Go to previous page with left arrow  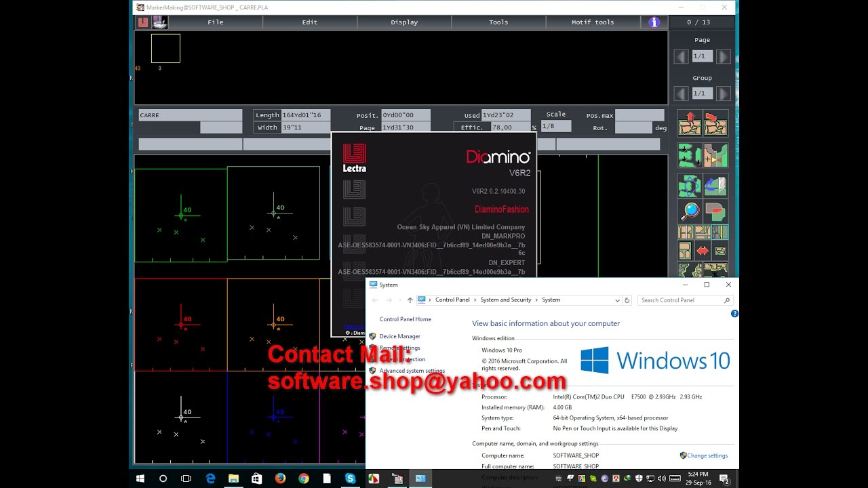(682, 57)
